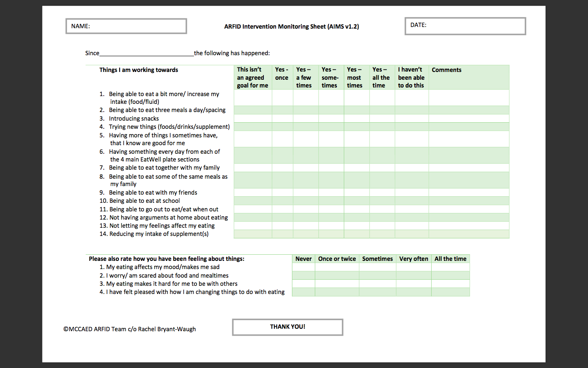
Task: Mark 'Yes – sometimes' for eat with my friends
Action: [x=331, y=193]
